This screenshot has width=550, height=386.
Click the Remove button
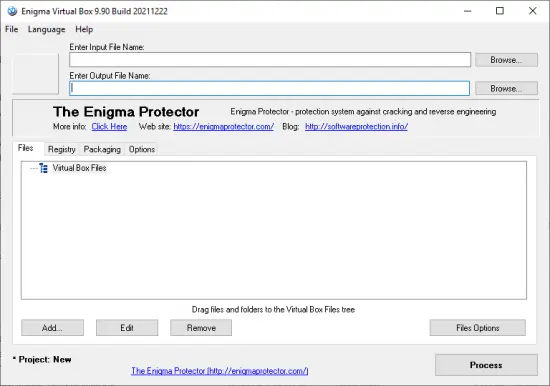[x=201, y=328]
